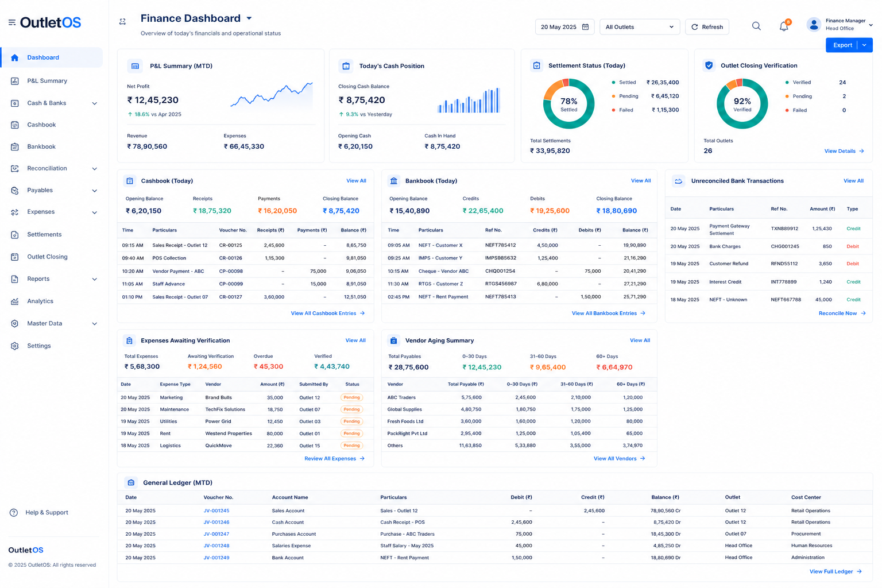882x588 pixels.
Task: Click the calendar icon in the date field
Action: (x=585, y=27)
